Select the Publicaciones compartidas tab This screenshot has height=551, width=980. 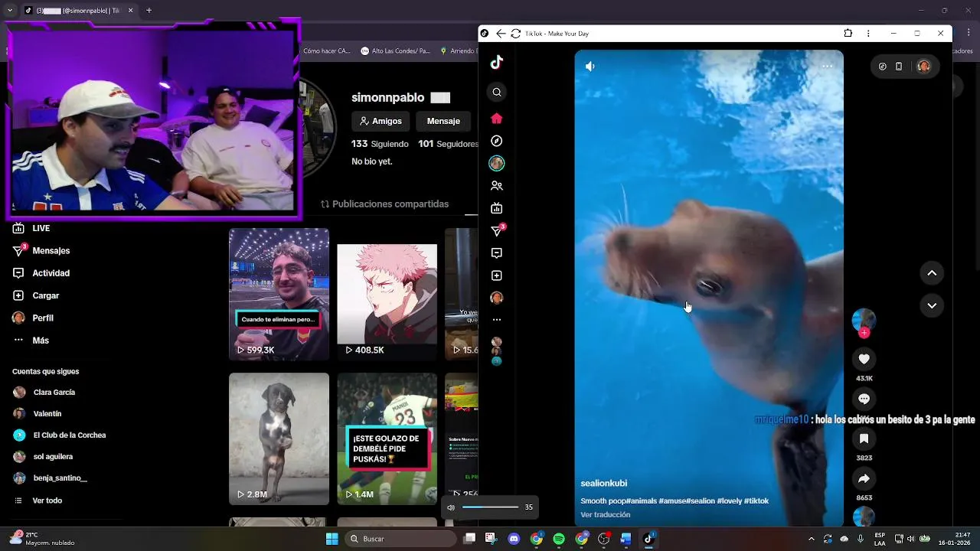tap(384, 204)
